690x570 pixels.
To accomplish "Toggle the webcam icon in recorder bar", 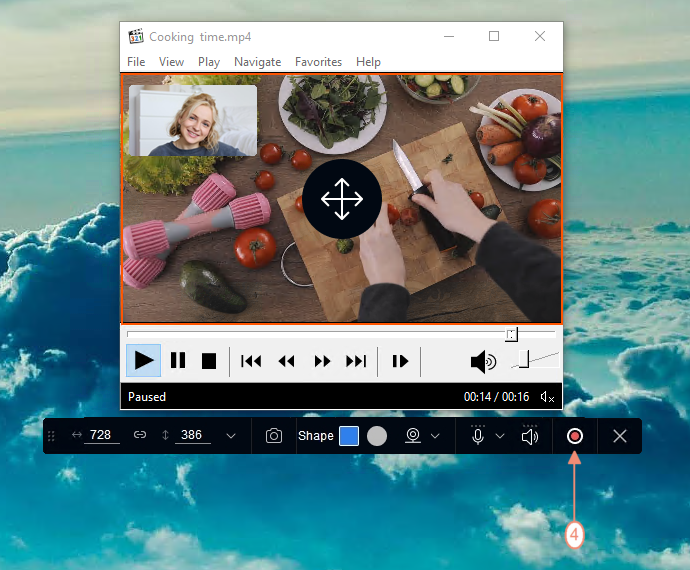I will [x=413, y=436].
